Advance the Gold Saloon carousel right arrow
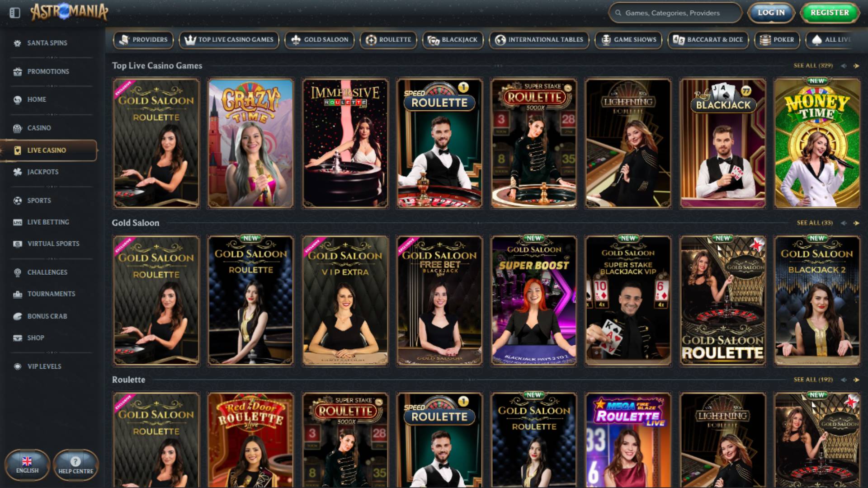The width and height of the screenshot is (868, 488). [857, 223]
